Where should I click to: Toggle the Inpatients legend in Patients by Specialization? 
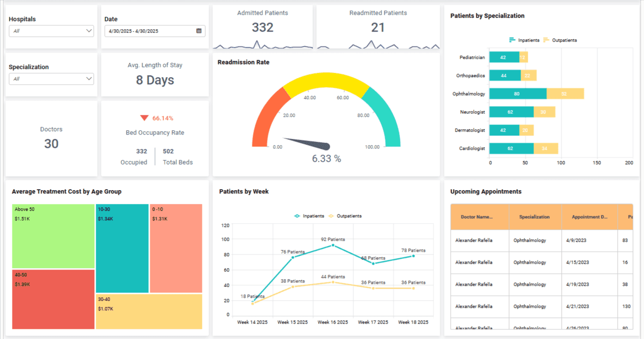tap(524, 40)
